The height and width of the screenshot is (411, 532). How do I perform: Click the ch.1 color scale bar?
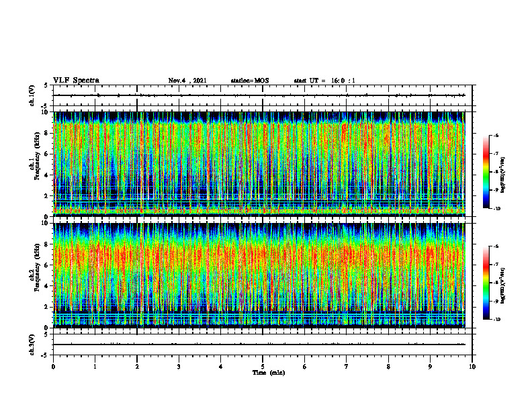click(x=486, y=172)
